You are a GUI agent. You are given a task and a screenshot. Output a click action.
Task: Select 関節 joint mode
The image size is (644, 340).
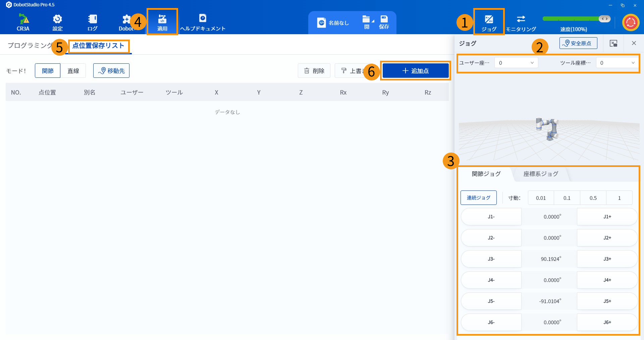tap(48, 71)
